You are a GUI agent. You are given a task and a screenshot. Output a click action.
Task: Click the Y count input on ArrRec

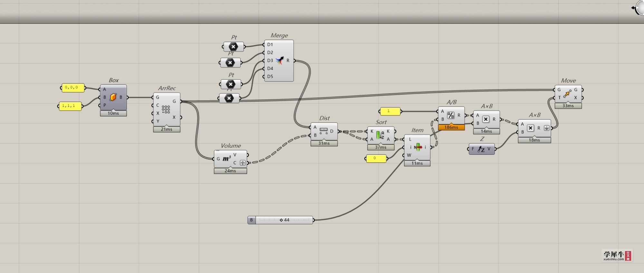click(158, 121)
